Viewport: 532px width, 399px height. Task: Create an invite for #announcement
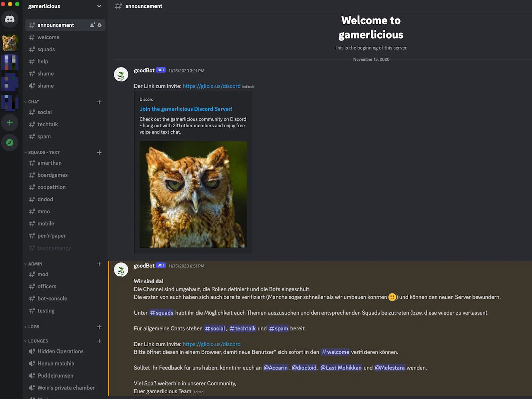pyautogui.click(x=92, y=25)
